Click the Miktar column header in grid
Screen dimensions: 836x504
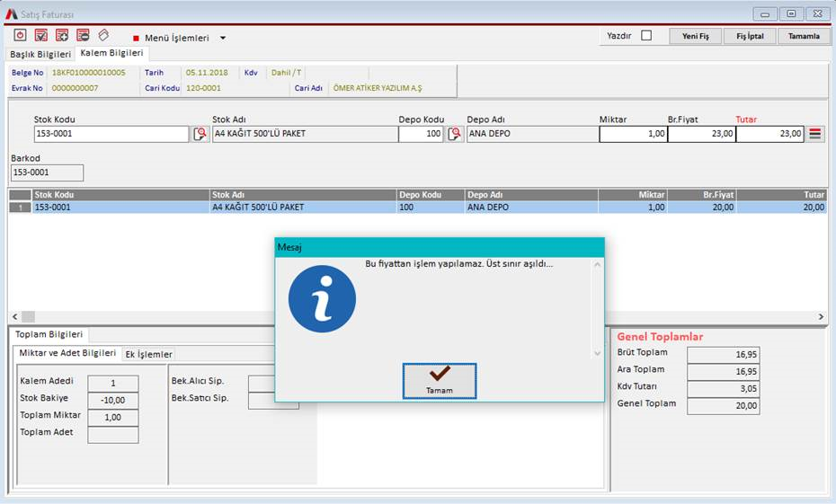tap(632, 195)
